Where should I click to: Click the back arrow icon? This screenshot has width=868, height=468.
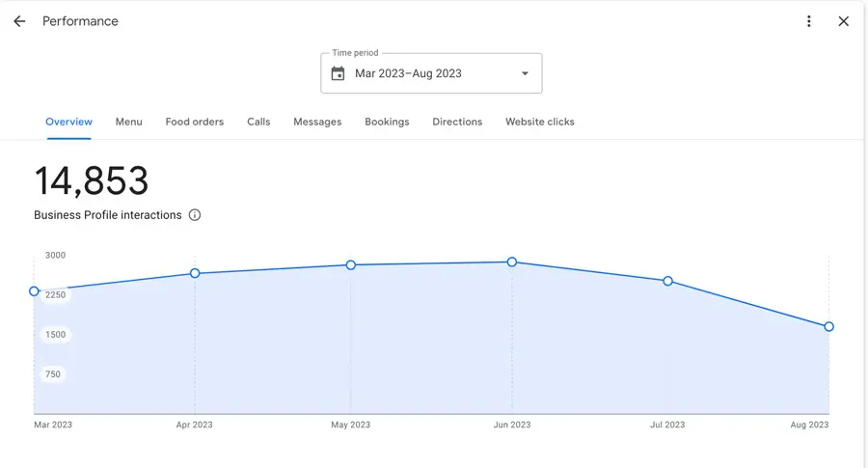tap(19, 21)
